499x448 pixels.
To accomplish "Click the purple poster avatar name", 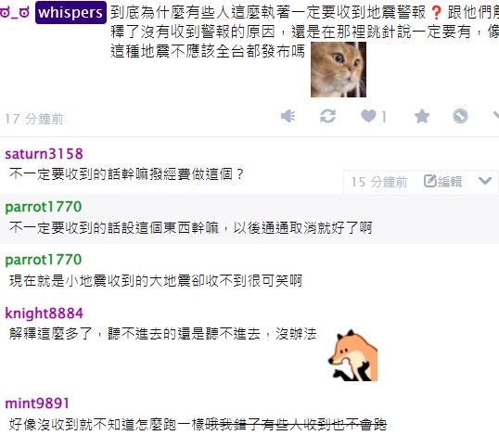I will point(15,13).
